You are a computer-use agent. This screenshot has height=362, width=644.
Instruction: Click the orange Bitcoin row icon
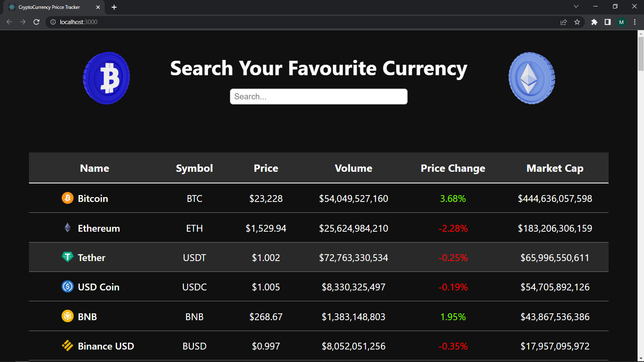68,198
